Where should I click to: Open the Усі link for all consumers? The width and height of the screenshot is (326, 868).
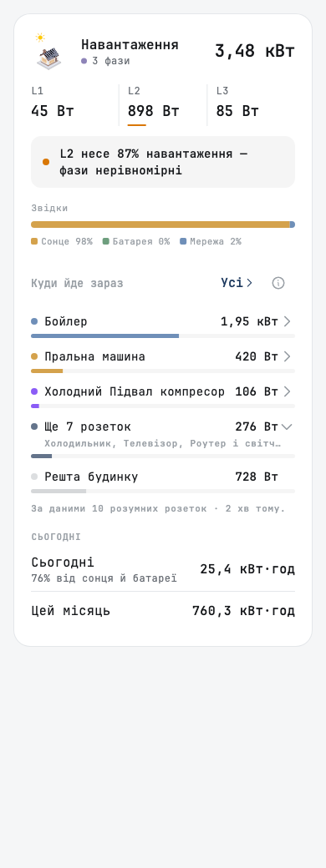[x=237, y=283]
